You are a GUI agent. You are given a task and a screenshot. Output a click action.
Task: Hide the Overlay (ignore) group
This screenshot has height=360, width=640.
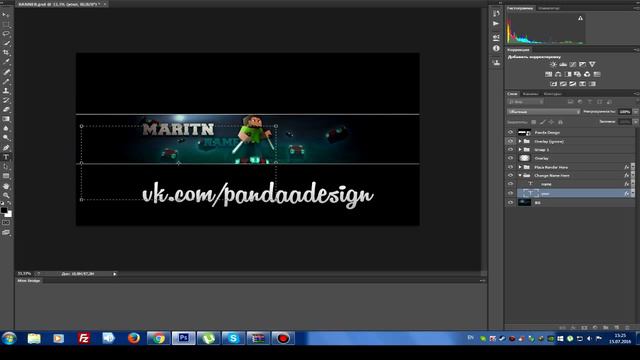pos(510,141)
